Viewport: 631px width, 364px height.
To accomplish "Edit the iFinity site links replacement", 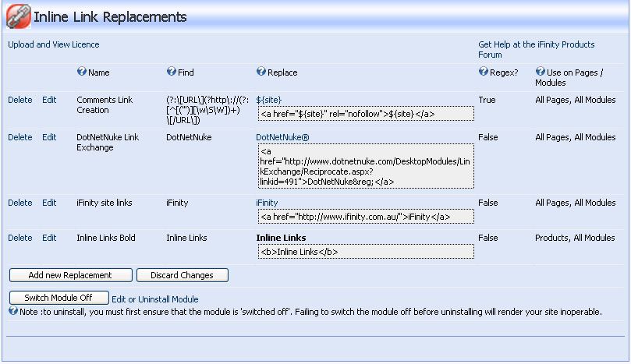I will 49,203.
